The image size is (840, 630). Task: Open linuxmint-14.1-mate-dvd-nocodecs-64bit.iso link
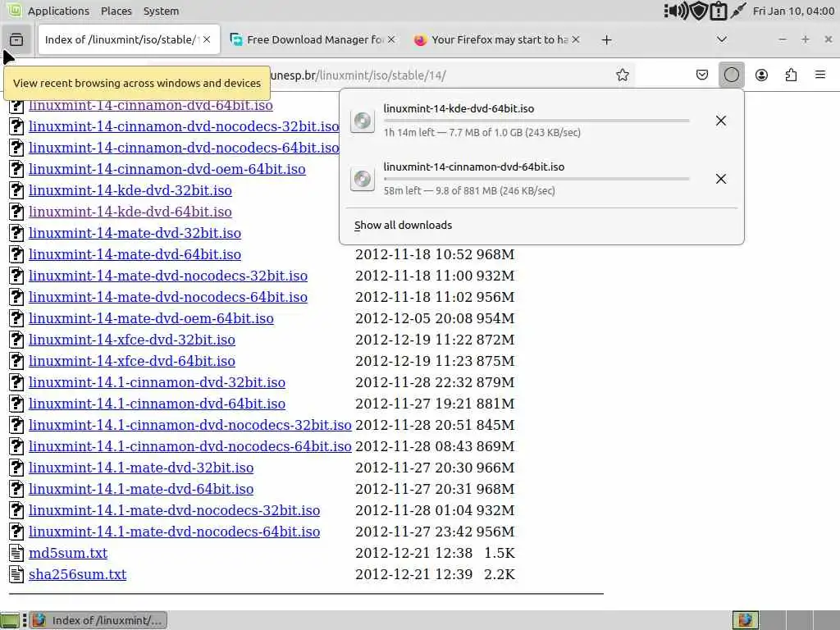click(174, 532)
